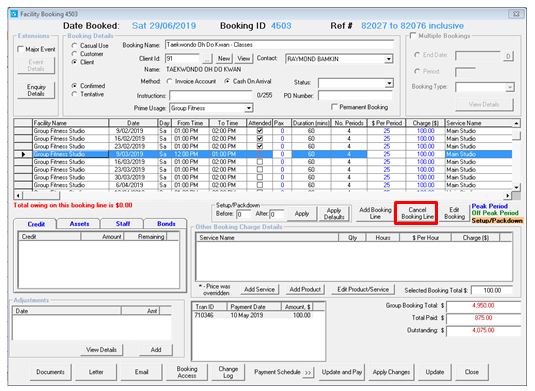The height and width of the screenshot is (391, 535).
Task: Switch to the Credit tab
Action: click(x=35, y=224)
